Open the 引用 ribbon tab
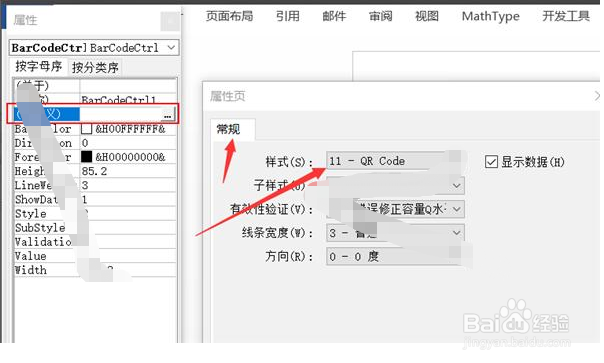This screenshot has height=363, width=604. point(287,16)
